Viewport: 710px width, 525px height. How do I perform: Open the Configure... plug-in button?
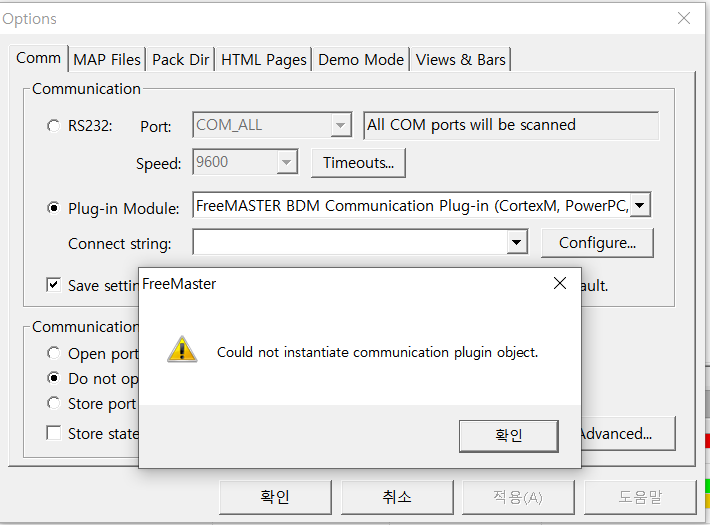(597, 243)
